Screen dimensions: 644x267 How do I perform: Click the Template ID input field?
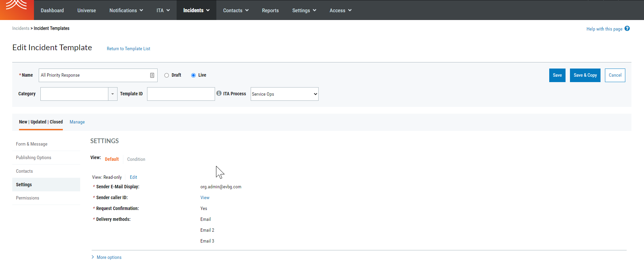(181, 94)
